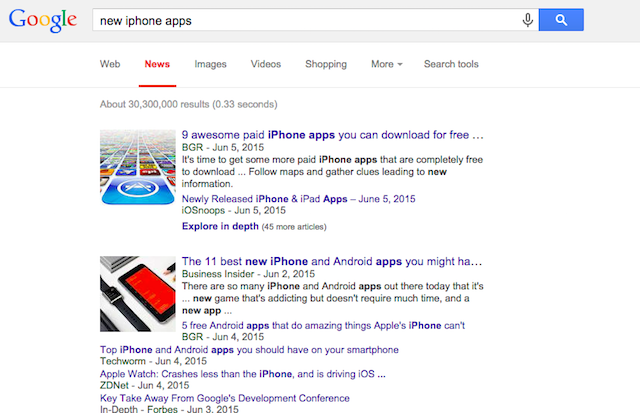Image resolution: width=640 pixels, height=413 pixels.
Task: Go to the Videos tab
Action: pos(266,64)
